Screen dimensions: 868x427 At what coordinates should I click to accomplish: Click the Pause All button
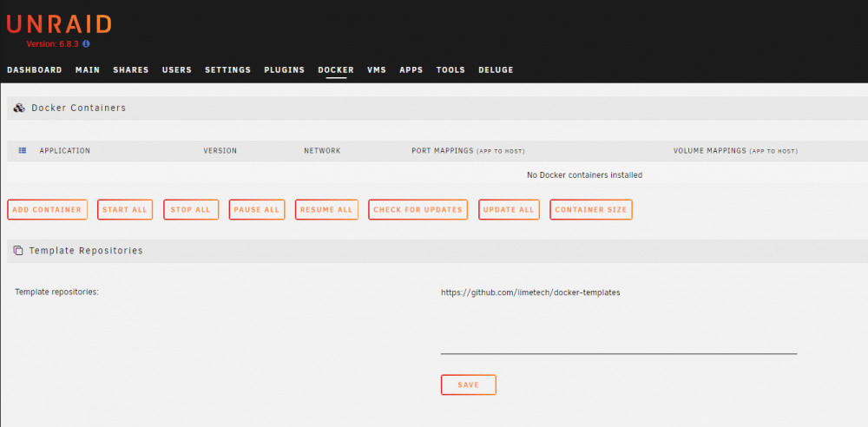(x=257, y=210)
